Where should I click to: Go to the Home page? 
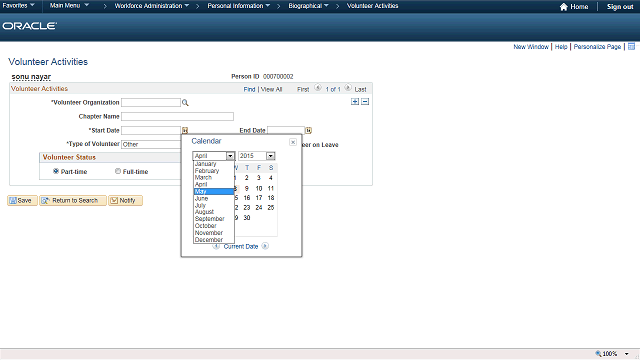click(x=574, y=7)
